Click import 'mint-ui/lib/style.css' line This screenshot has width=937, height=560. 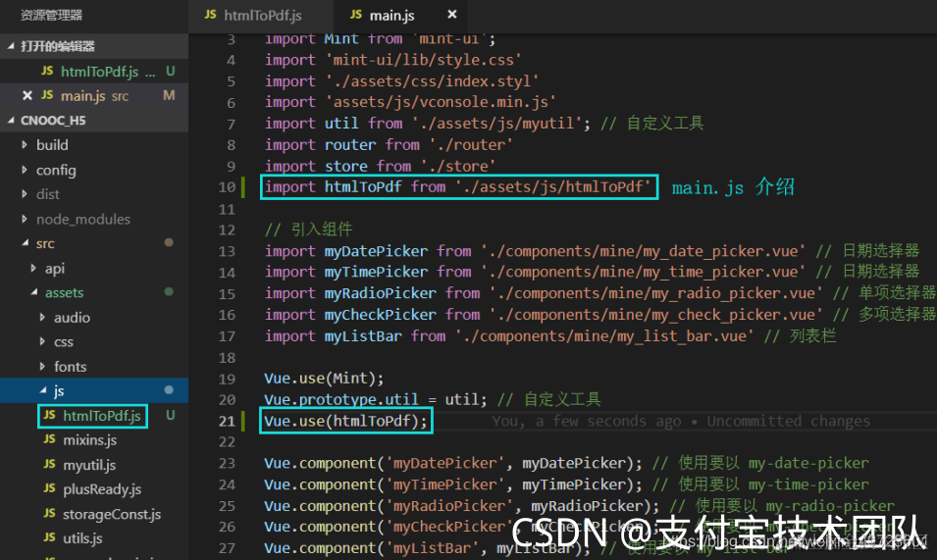point(393,60)
